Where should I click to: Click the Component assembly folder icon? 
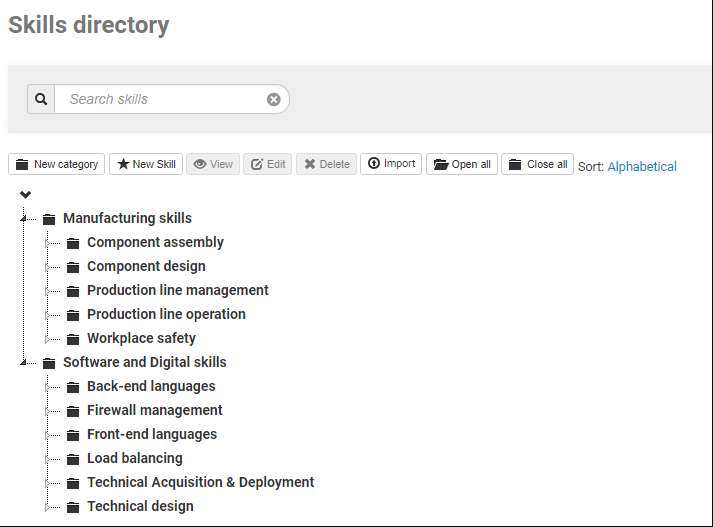click(73, 243)
